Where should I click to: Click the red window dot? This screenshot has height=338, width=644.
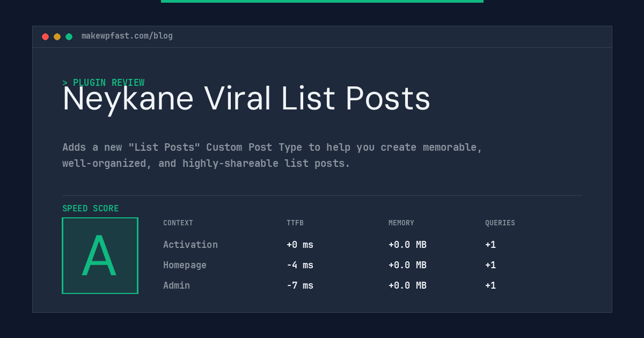tap(45, 36)
